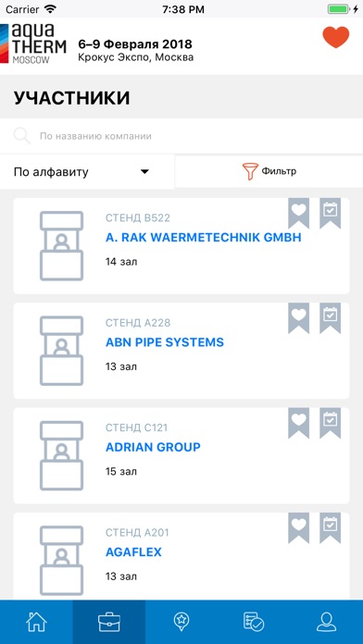363x644 pixels.
Task: Favorite AGAFLEX with heart bookmark
Action: [298, 527]
